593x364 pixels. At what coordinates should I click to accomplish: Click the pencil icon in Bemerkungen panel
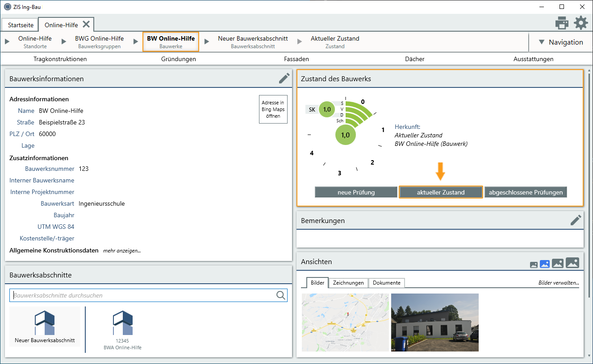point(576,220)
